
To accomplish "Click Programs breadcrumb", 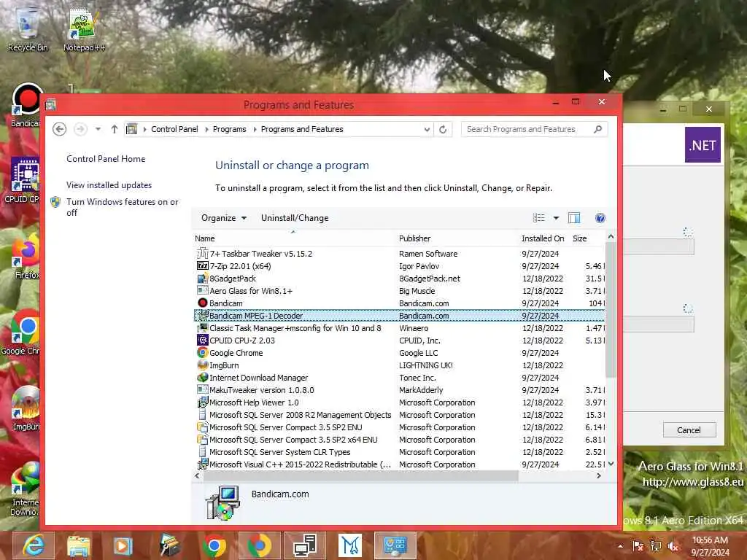I will click(230, 129).
